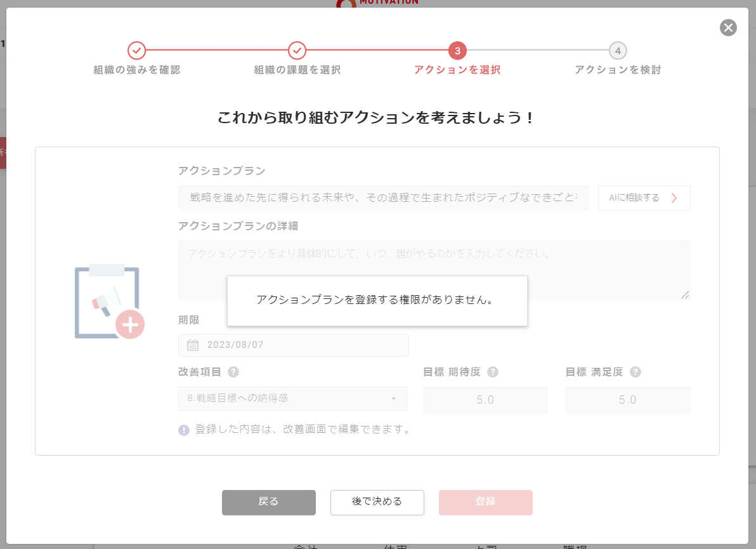
Task: Select the アクションを選択 step label
Action: click(x=458, y=70)
